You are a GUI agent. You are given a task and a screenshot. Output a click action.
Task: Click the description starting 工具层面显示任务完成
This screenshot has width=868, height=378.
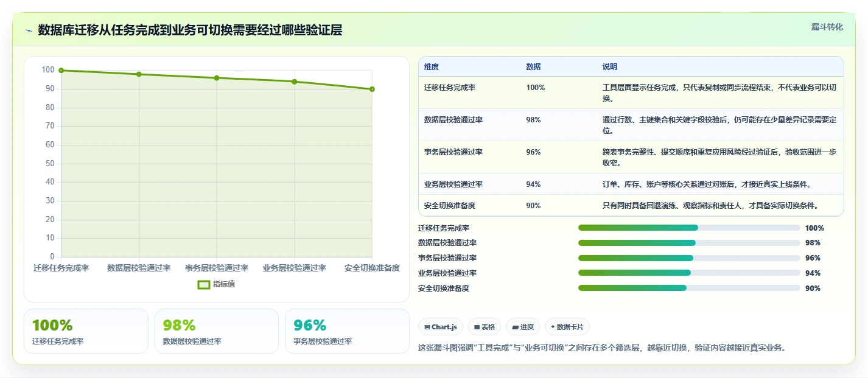point(719,93)
